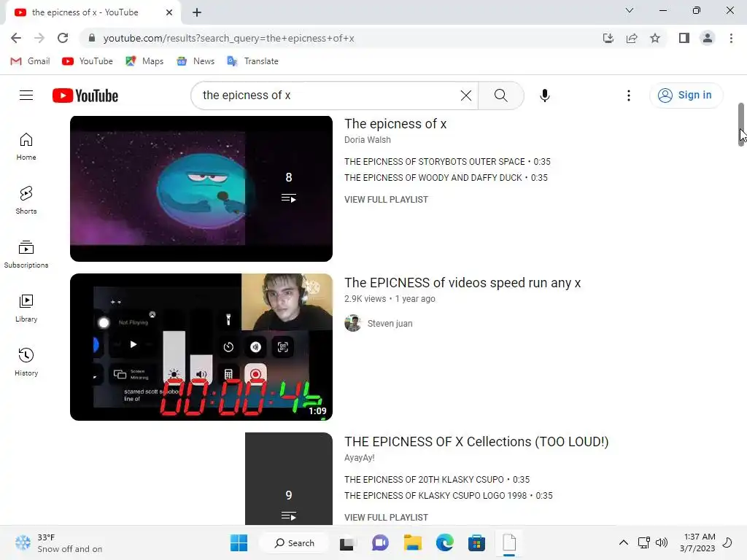
Task: Open speed run video thumbnail
Action: pos(201,346)
